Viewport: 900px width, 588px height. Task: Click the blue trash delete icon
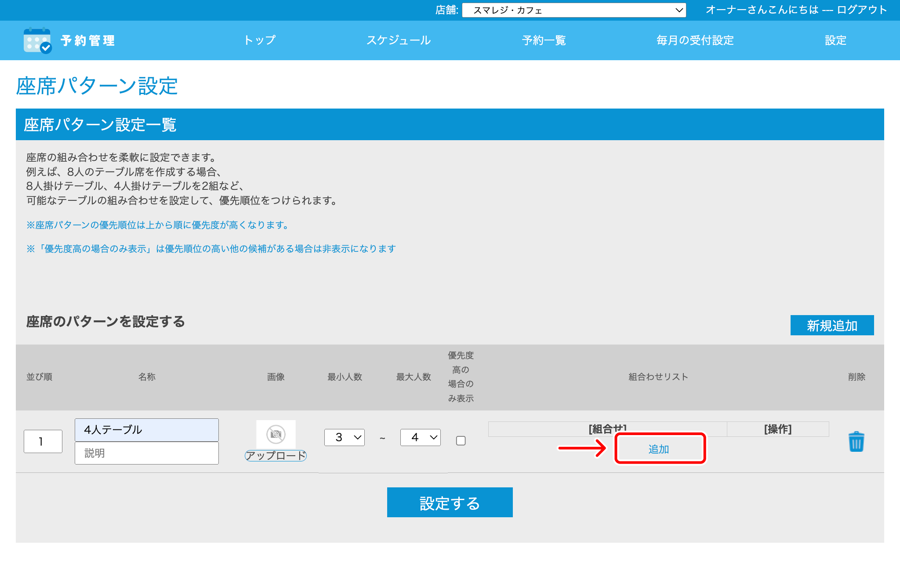(x=856, y=442)
